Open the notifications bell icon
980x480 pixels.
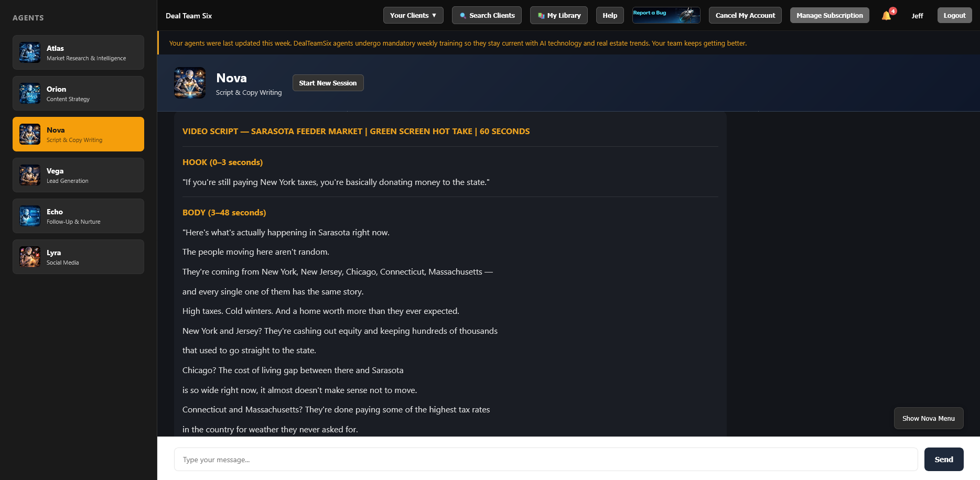click(886, 16)
